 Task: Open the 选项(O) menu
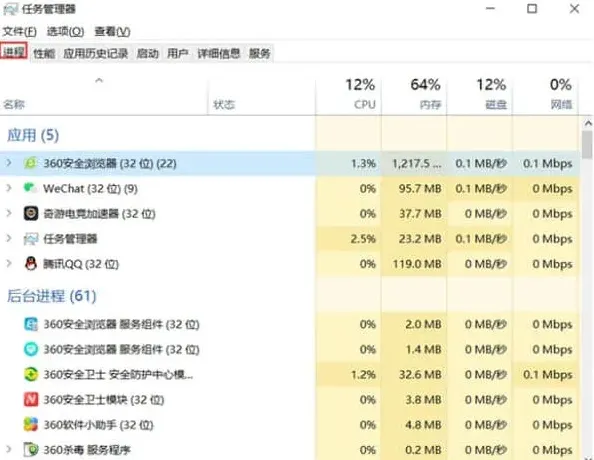click(65, 31)
